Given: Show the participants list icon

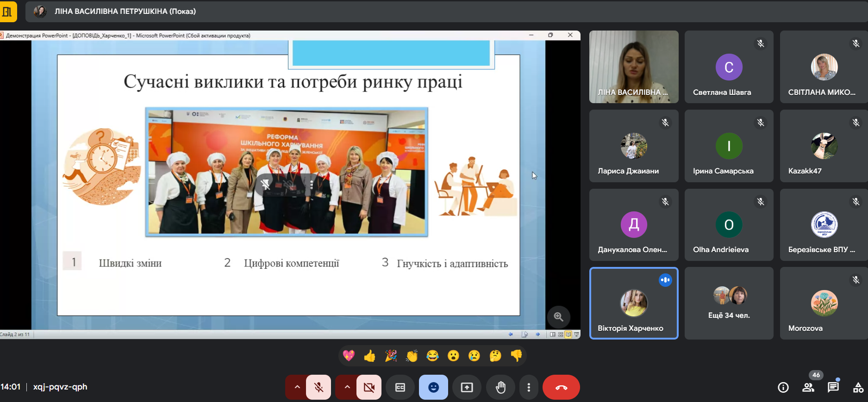Looking at the screenshot, I should click(x=808, y=387).
